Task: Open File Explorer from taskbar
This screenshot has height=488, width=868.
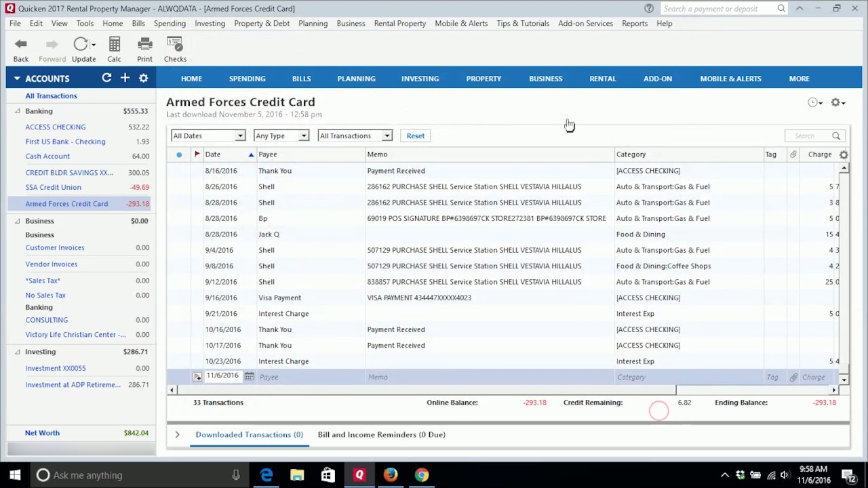Action: coord(297,475)
